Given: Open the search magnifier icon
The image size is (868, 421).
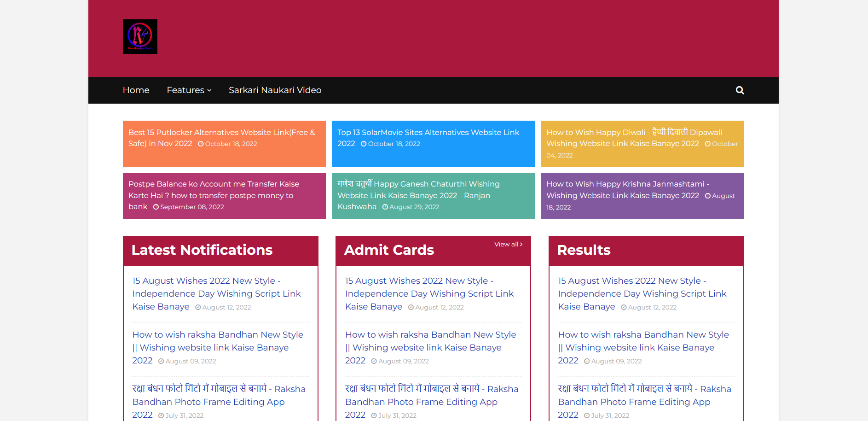Looking at the screenshot, I should click(x=740, y=90).
